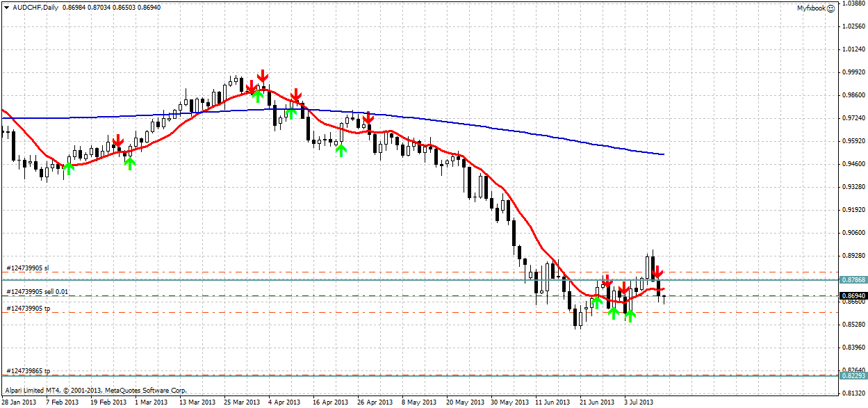Click the 0.90600 price scale label

[853, 233]
